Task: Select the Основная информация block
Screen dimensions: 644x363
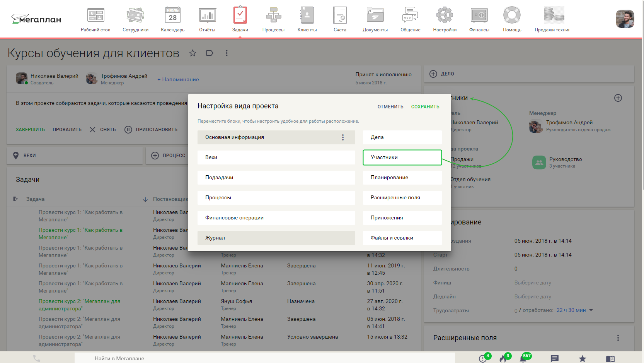Action: click(276, 137)
